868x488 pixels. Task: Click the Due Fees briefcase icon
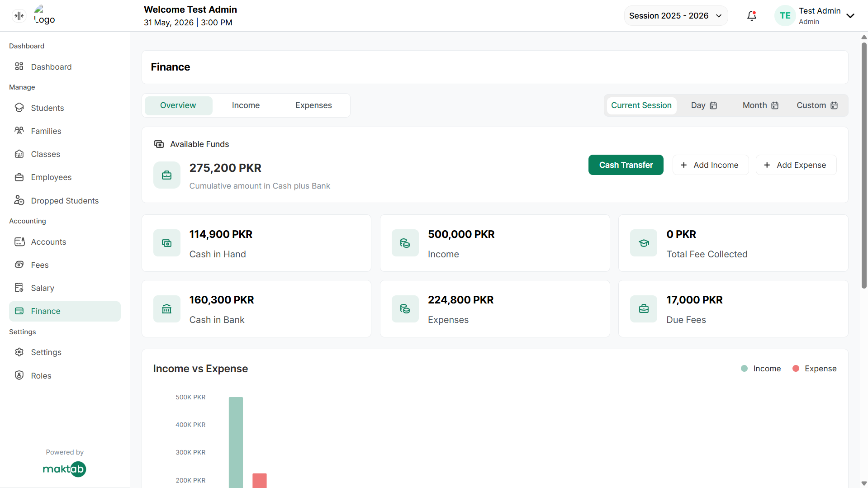click(644, 309)
